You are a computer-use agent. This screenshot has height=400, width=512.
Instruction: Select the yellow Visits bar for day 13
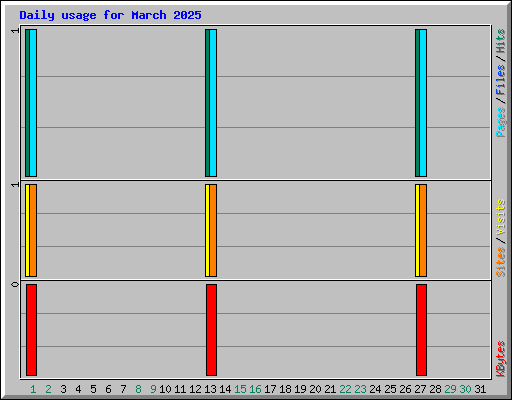tap(207, 230)
